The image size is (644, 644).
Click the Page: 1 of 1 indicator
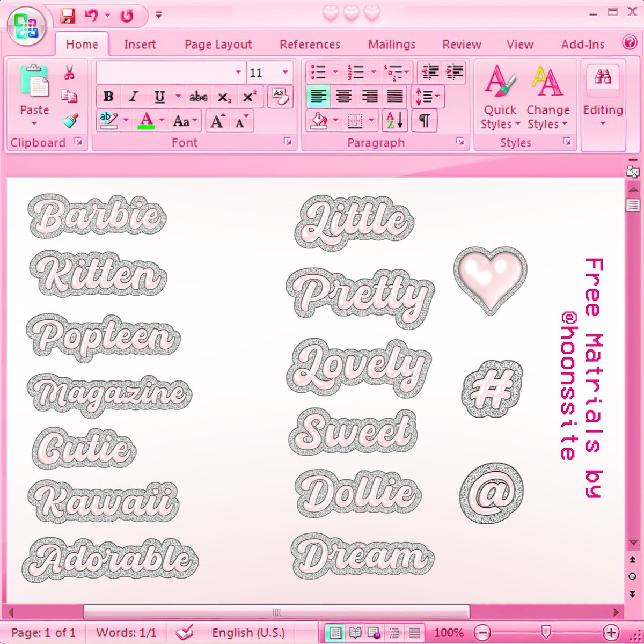(43, 632)
